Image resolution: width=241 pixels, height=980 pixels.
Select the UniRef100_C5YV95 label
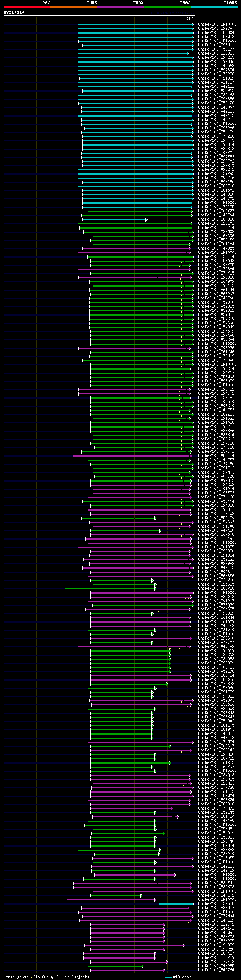216,174
